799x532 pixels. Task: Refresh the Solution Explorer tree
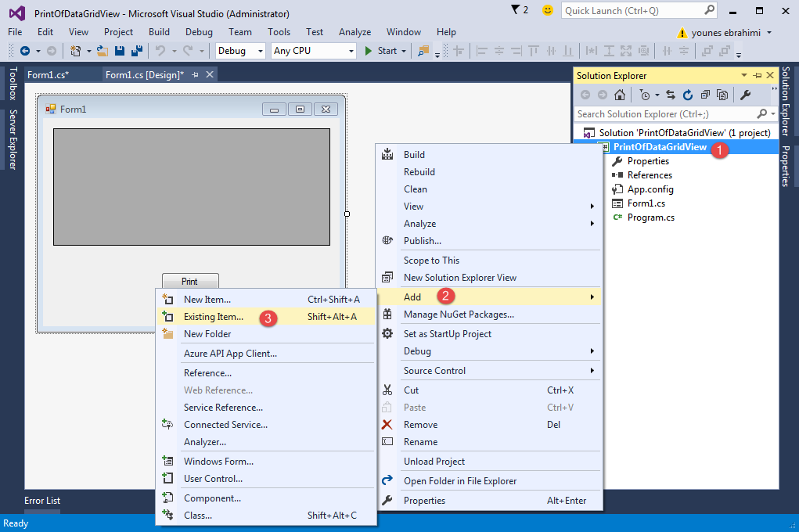point(688,95)
